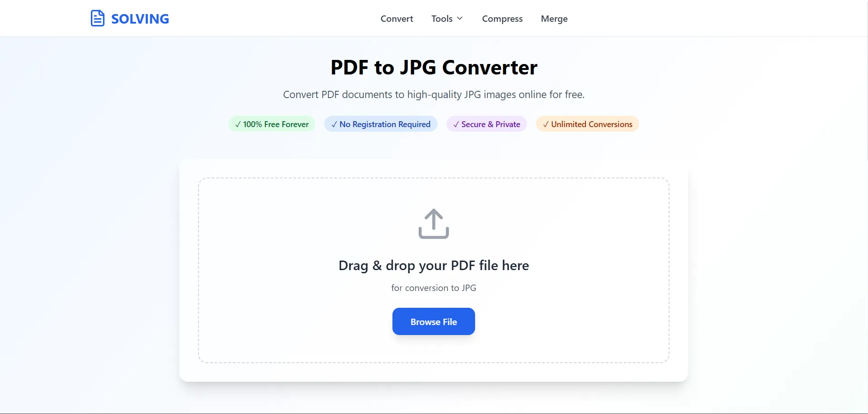The image size is (868, 414).
Task: Click the checkmark on Unlimited Conversions badge
Action: tap(546, 124)
